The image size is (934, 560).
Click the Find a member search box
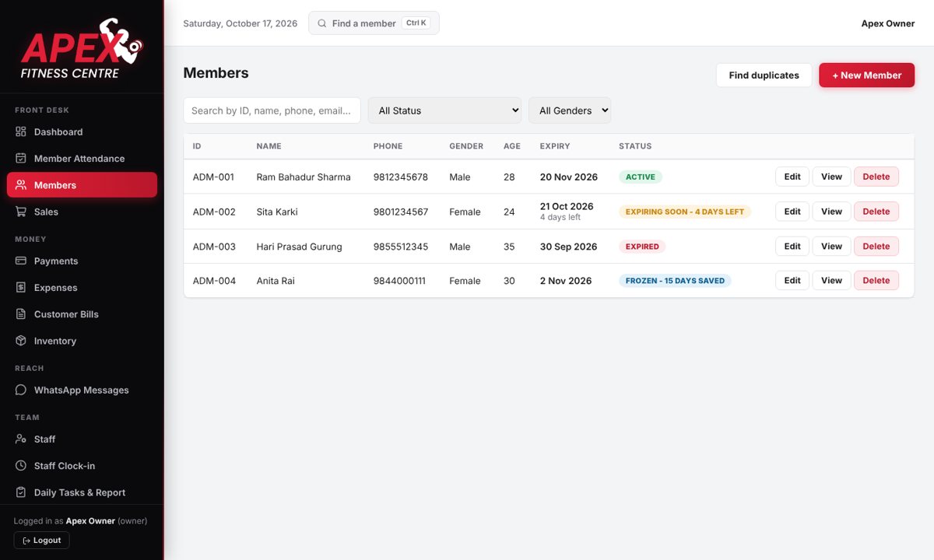coord(374,23)
